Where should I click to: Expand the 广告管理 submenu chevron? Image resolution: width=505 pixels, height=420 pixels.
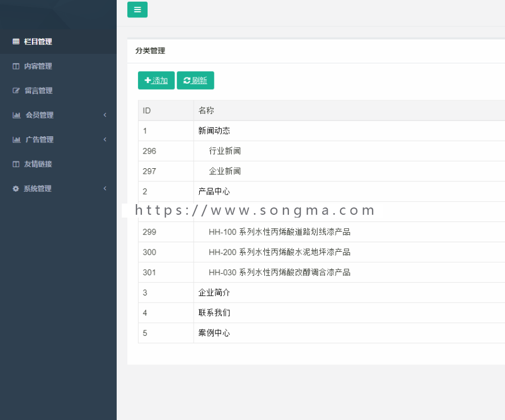(x=105, y=140)
